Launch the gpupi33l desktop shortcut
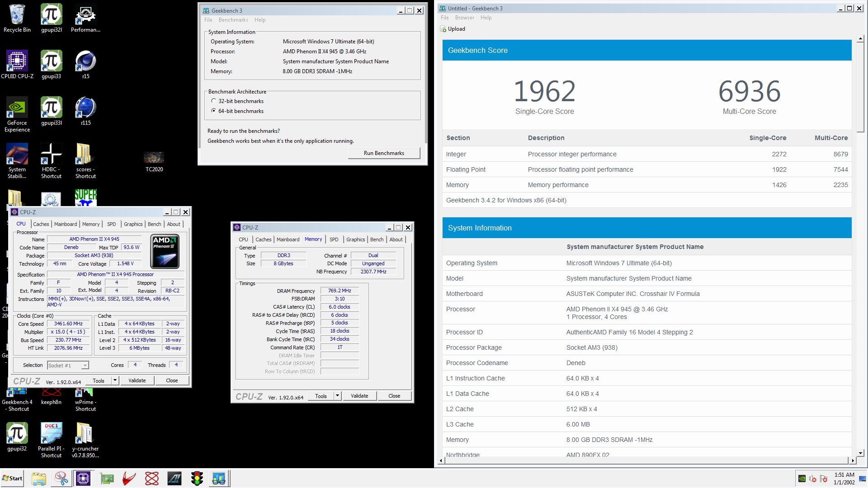Image resolution: width=868 pixels, height=488 pixels. (52, 111)
